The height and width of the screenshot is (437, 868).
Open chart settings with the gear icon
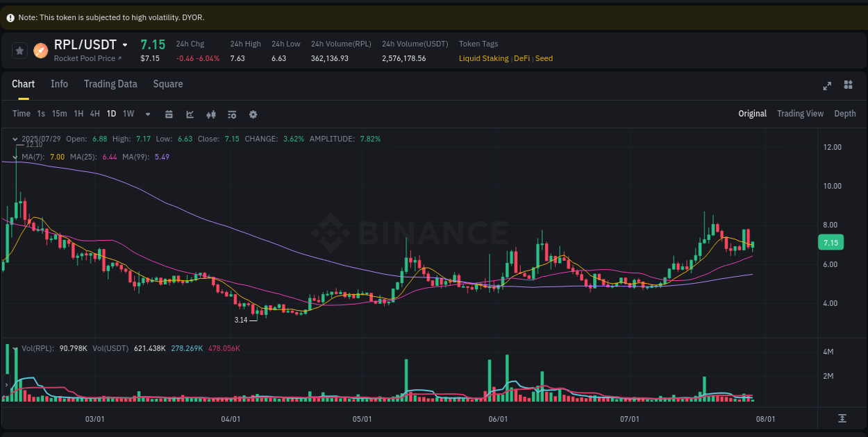click(x=252, y=114)
